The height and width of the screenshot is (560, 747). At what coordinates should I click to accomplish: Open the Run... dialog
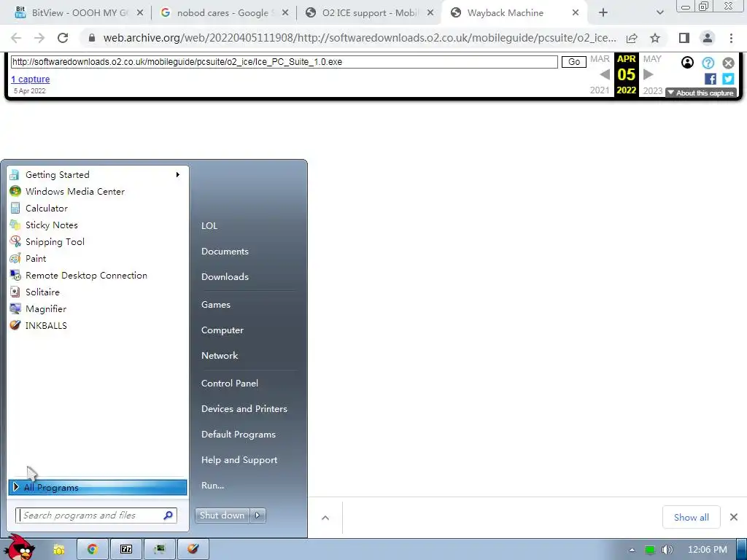(x=212, y=486)
